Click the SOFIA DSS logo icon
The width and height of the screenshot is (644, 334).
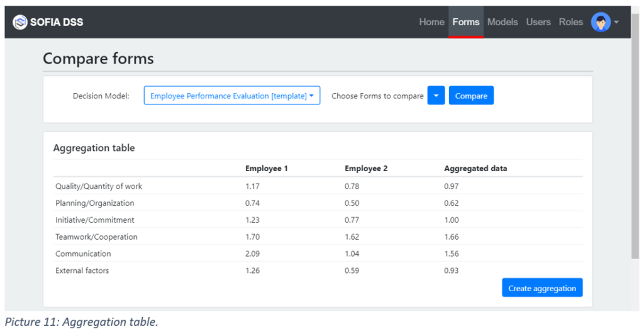19,22
